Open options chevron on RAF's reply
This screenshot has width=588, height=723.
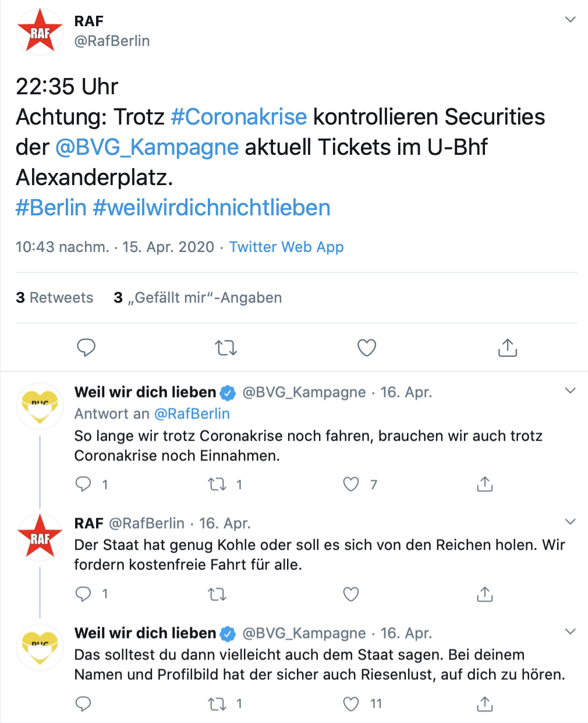tap(571, 522)
